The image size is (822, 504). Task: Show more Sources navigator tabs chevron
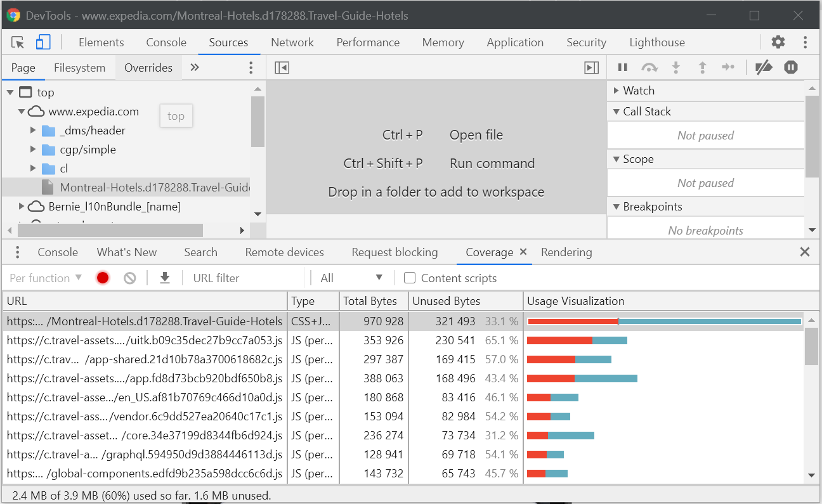click(x=195, y=67)
